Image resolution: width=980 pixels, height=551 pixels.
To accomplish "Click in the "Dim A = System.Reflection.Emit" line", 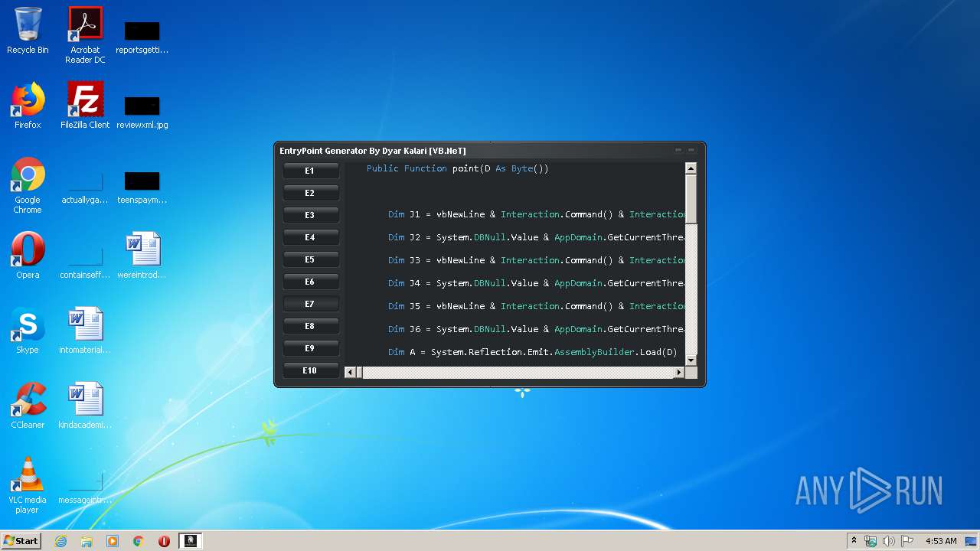I will 533,352.
